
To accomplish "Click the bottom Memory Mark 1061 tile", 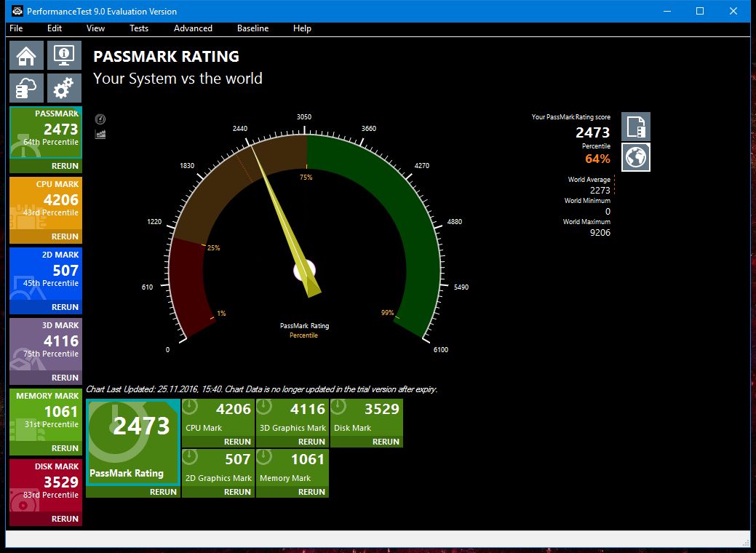I will pos(293,468).
